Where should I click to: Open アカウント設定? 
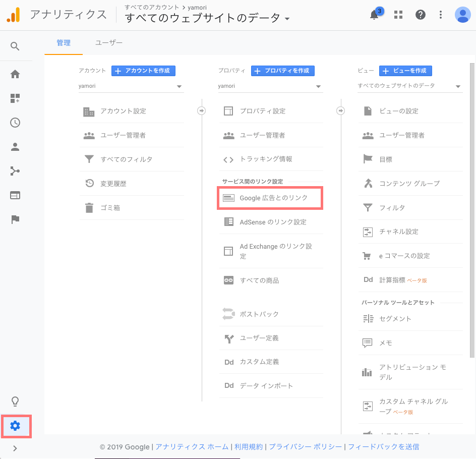132,111
